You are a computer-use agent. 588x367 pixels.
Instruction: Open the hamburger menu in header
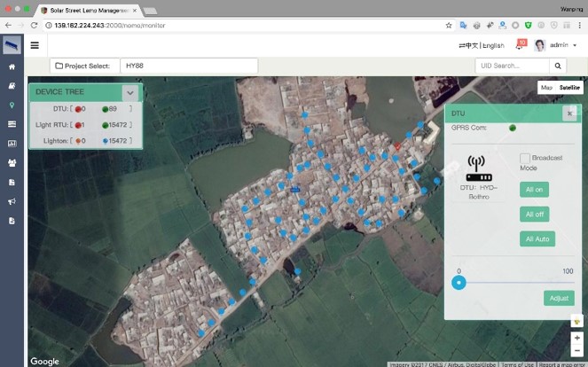[x=35, y=45]
